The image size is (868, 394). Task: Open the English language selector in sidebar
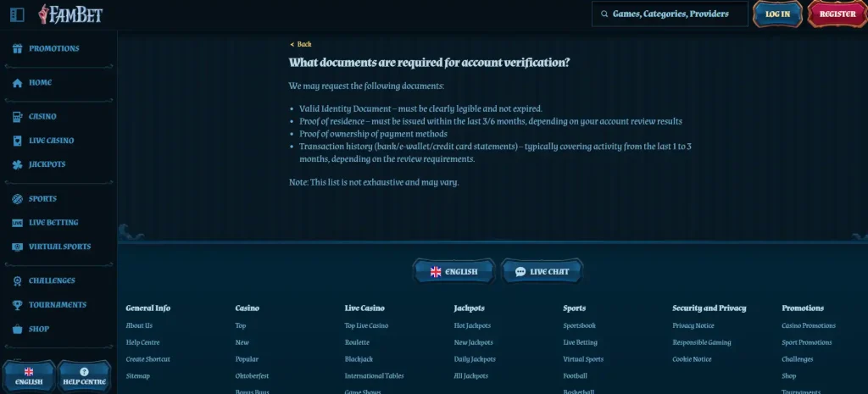(x=29, y=376)
